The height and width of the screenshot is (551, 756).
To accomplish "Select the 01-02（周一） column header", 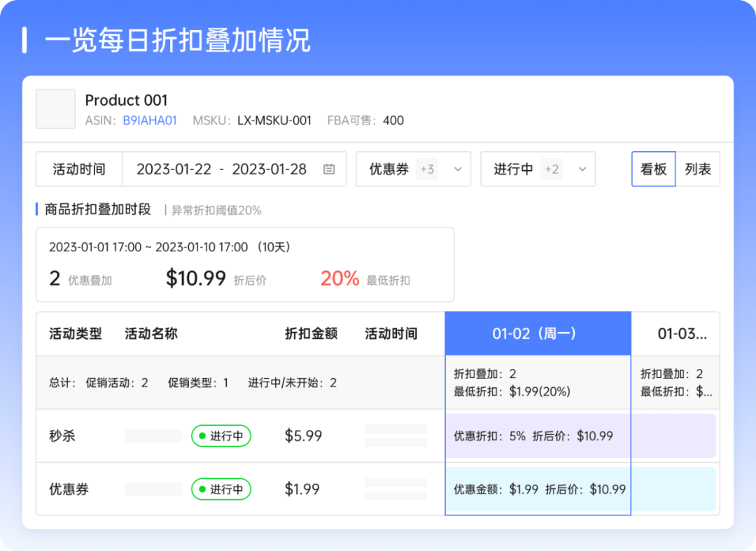I will coord(538,334).
